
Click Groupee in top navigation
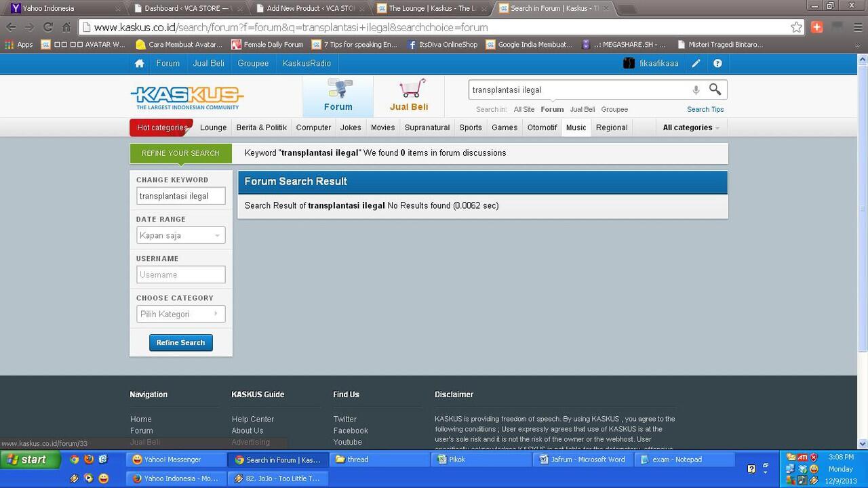(253, 63)
